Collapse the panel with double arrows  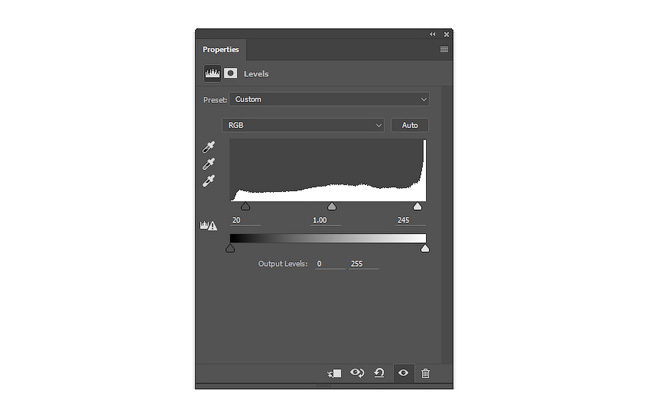pyautogui.click(x=433, y=34)
